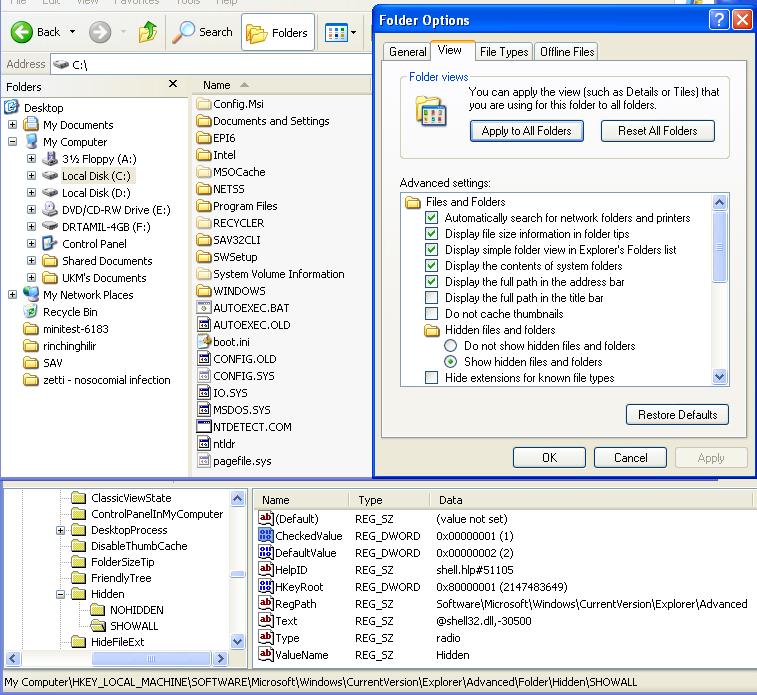Collapse My Computer tree node
757x695 pixels.
coord(13,141)
